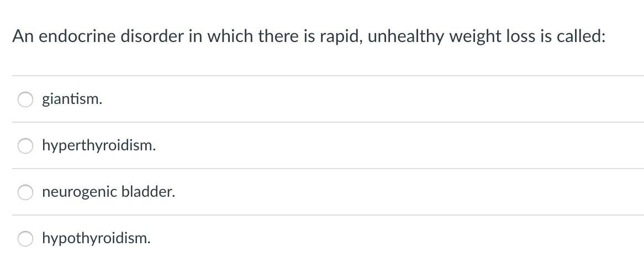Mark the neurogenic bladder radio button
Screen dimensions: 644x262
pos(25,192)
